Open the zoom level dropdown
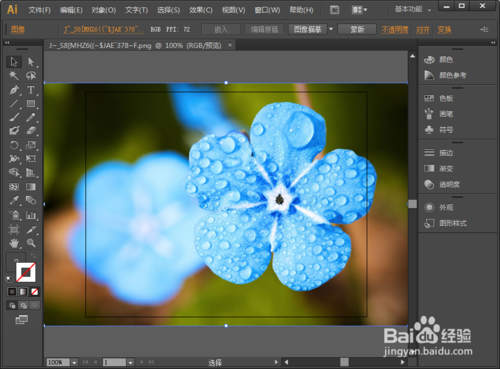This screenshot has height=369, width=500. (74, 362)
